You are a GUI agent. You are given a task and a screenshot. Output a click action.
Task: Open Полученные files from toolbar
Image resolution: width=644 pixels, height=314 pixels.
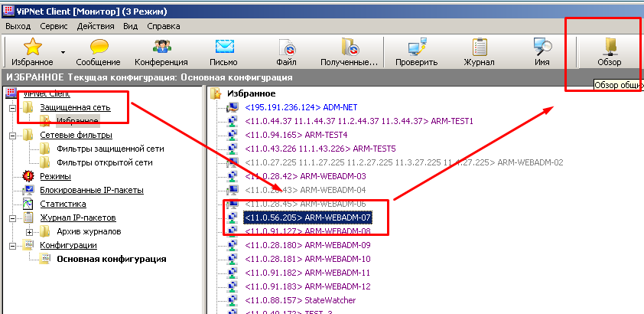tap(349, 47)
